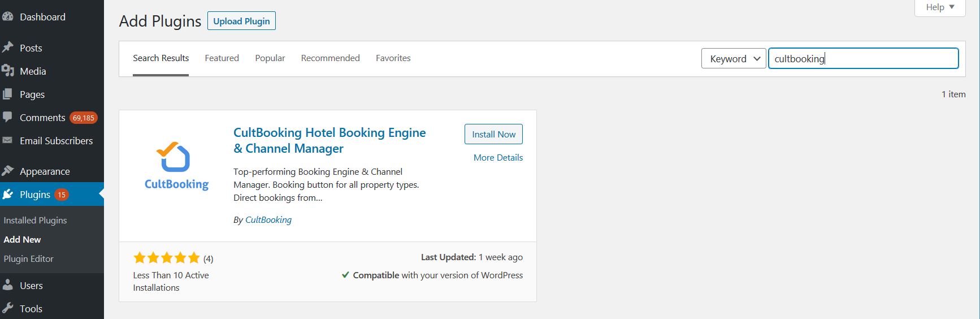Image resolution: width=980 pixels, height=319 pixels.
Task: Switch to the Popular tab
Action: [270, 58]
